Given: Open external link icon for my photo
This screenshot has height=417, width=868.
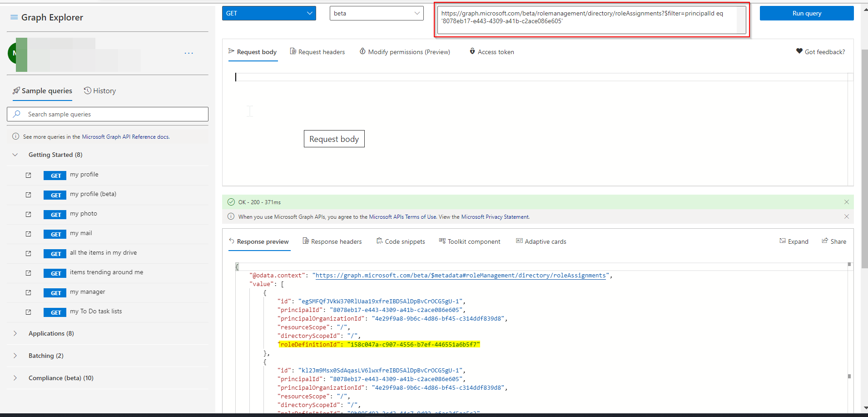Looking at the screenshot, I should point(28,214).
